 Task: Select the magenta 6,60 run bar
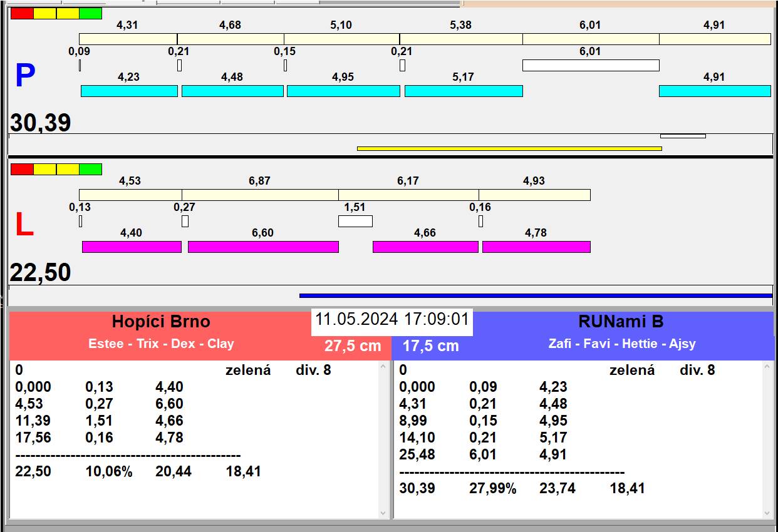point(263,247)
